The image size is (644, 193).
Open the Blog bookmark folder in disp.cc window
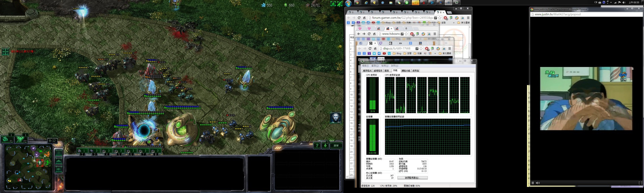[x=397, y=53]
